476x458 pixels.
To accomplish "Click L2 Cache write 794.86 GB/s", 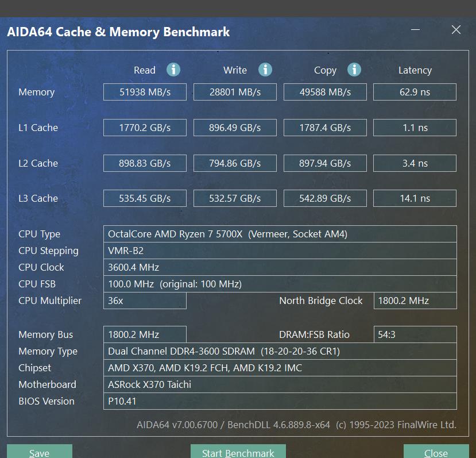I will pos(235,163).
